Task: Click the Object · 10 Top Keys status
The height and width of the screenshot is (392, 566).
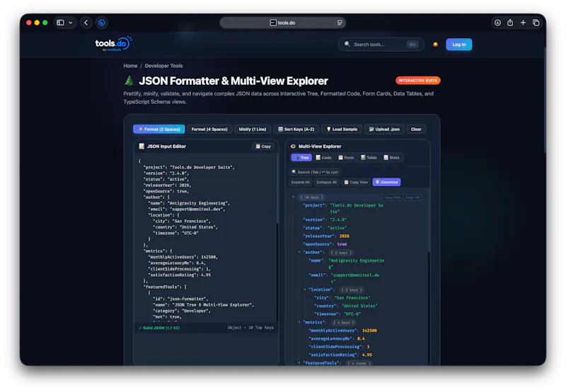Action: pyautogui.click(x=250, y=328)
